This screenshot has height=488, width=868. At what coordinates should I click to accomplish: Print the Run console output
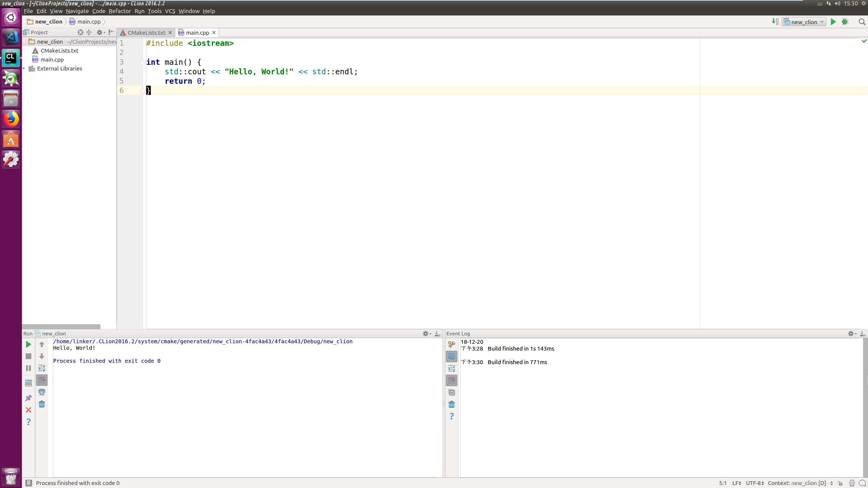42,392
